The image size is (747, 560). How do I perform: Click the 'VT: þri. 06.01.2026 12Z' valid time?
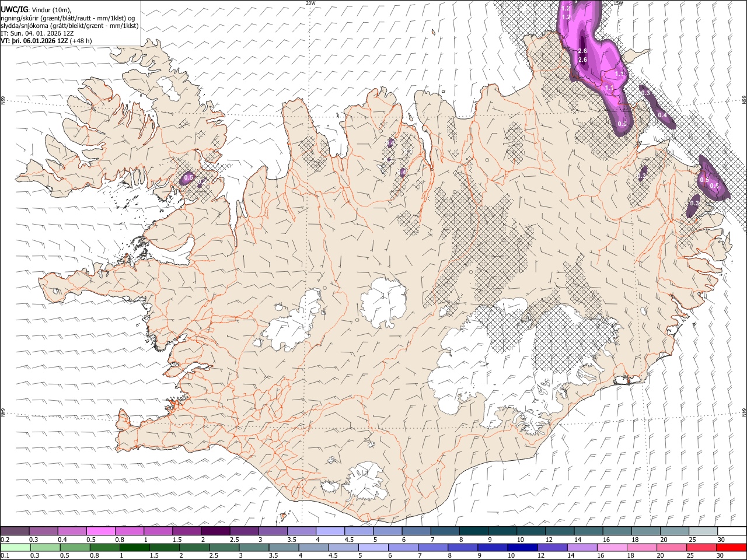pyautogui.click(x=34, y=41)
